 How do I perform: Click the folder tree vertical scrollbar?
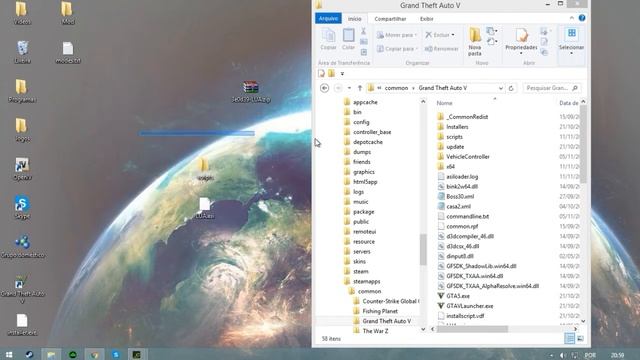pos(423,250)
